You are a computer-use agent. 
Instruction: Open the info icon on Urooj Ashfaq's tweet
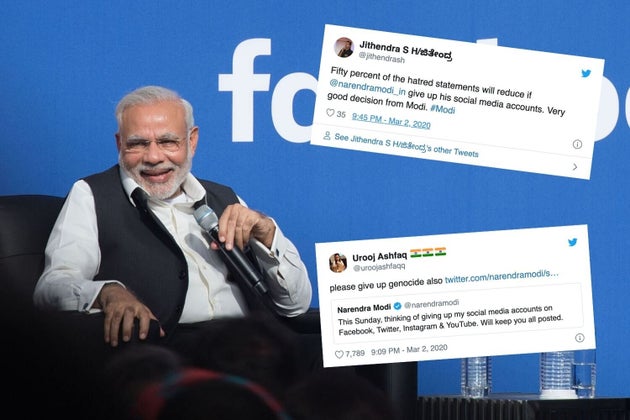[x=579, y=338]
